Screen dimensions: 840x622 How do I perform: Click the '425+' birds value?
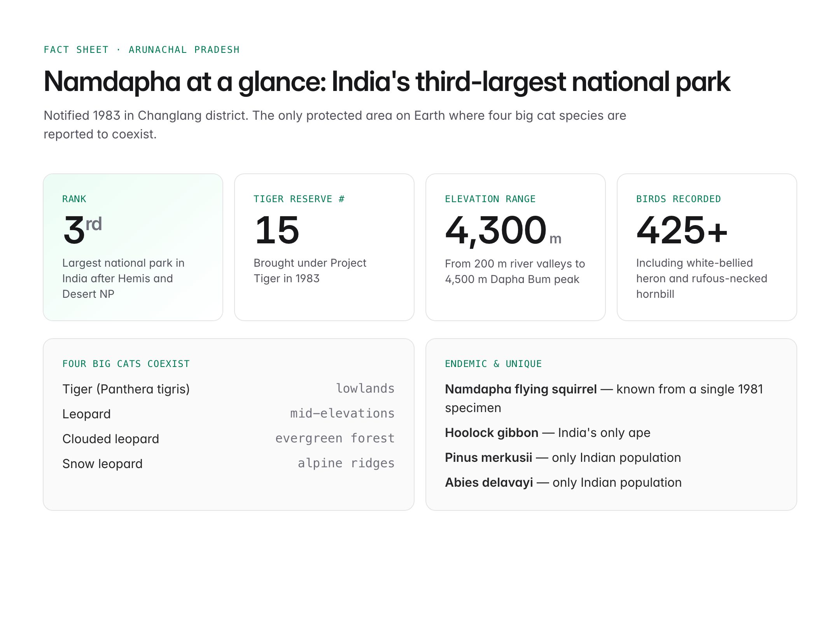click(x=682, y=230)
